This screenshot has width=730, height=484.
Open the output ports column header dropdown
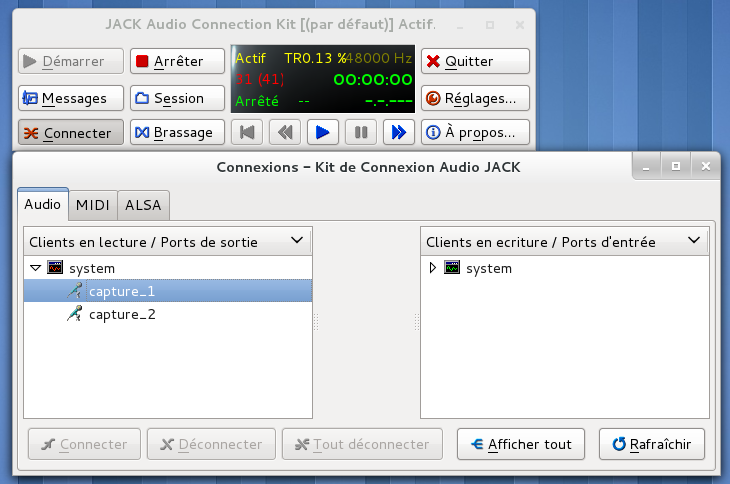(296, 241)
